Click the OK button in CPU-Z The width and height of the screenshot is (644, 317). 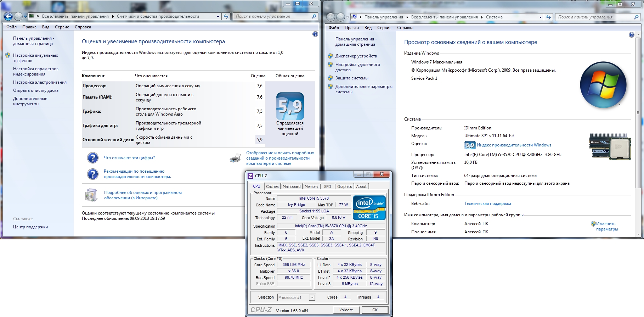(375, 310)
